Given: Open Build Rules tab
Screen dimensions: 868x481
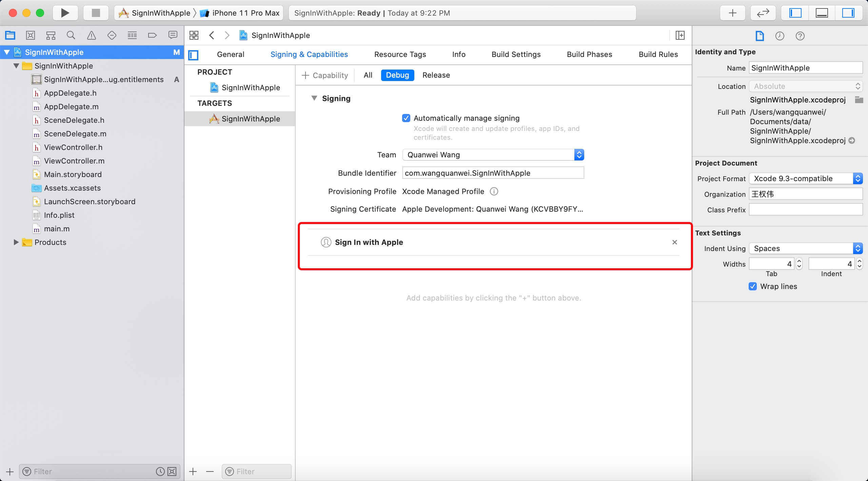Looking at the screenshot, I should 658,54.
